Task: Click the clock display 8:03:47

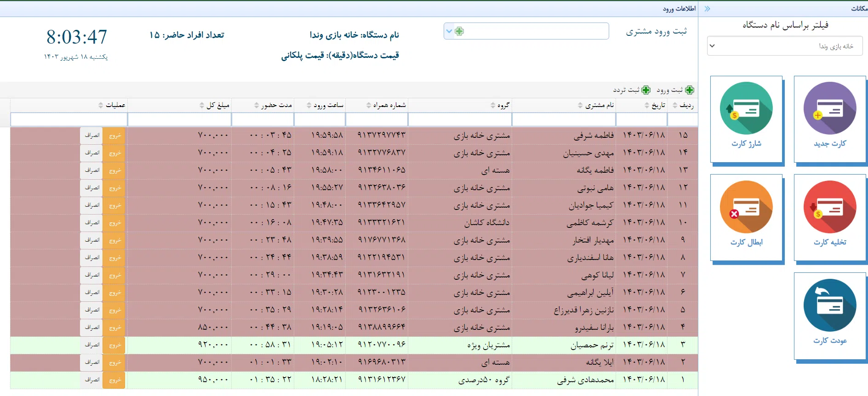Action: coord(77,37)
